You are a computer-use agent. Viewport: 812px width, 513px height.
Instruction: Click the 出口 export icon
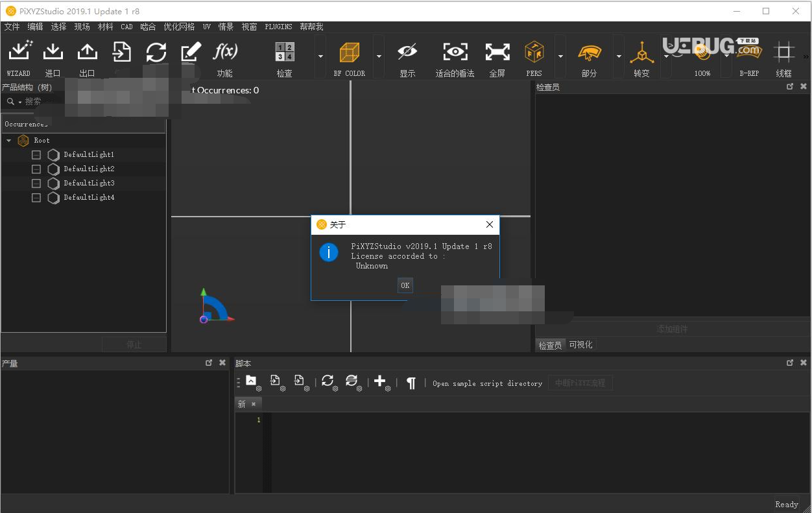[87, 51]
